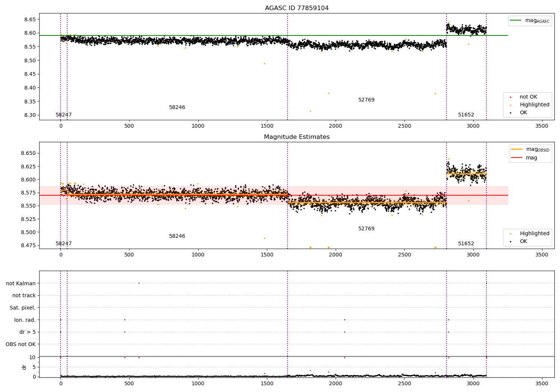Select the mag OBSID orange legend entry

coord(531,149)
